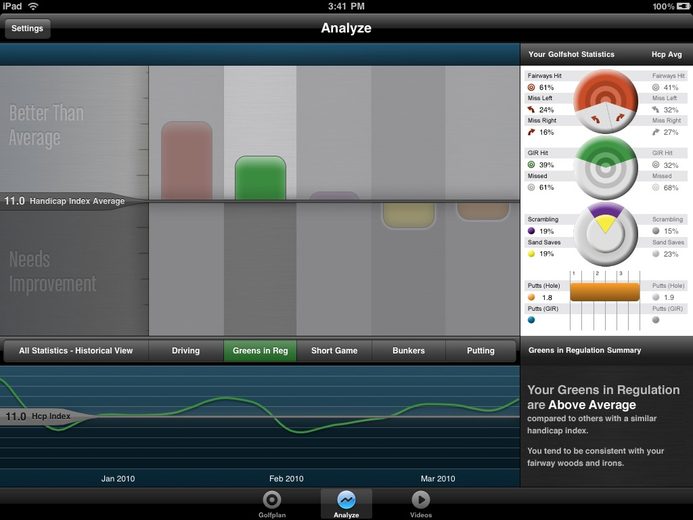Click Hcp Avg Miss Right 27% icon
Viewport: 693px width, 520px height.
[656, 132]
